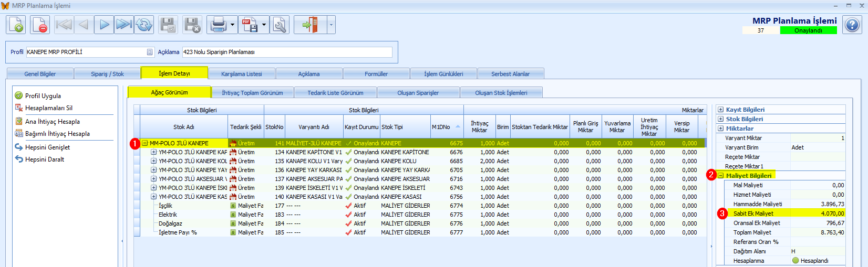
Task: Expand the YM-POLO 3'LÜ KANEPE KOLU node
Action: [153, 161]
